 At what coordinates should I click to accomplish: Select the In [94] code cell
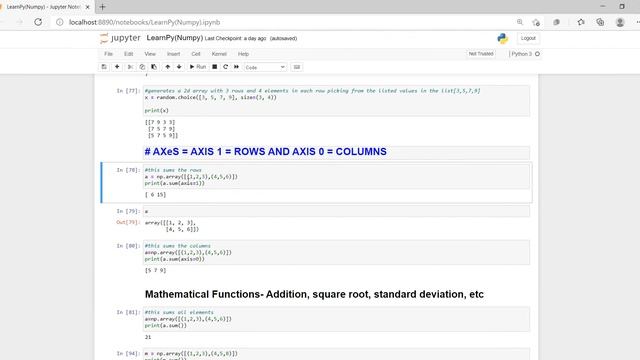coord(336,354)
